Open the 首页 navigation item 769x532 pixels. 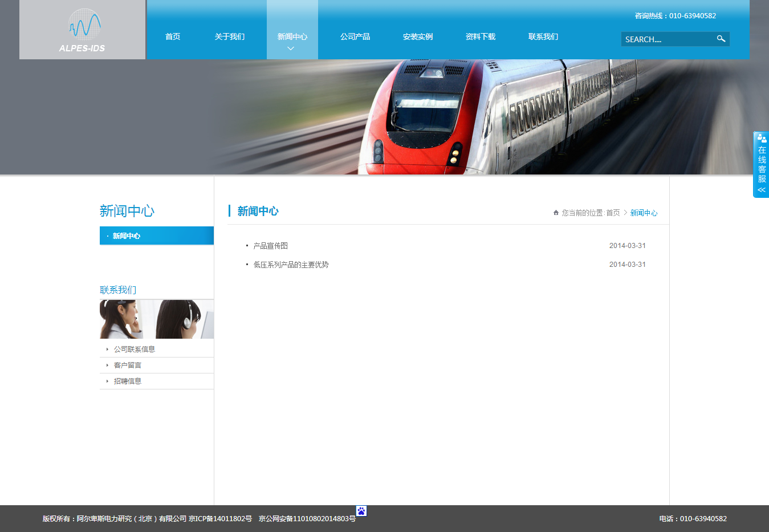(173, 36)
